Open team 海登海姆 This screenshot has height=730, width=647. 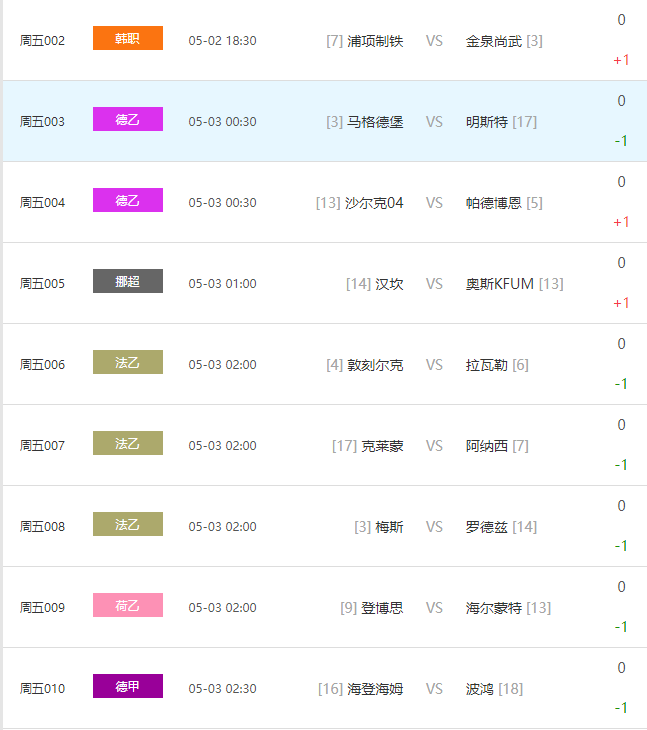tap(375, 689)
